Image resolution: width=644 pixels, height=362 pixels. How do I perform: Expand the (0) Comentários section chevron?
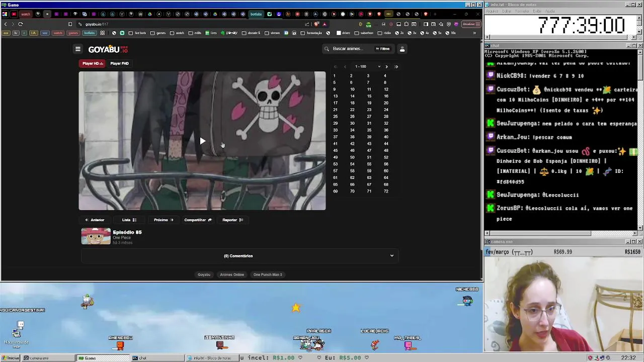(392, 256)
